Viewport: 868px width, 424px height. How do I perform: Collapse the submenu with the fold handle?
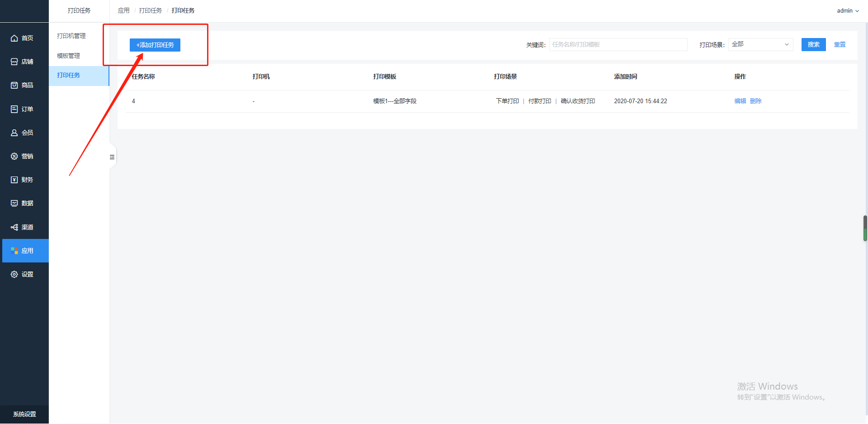[x=112, y=157]
